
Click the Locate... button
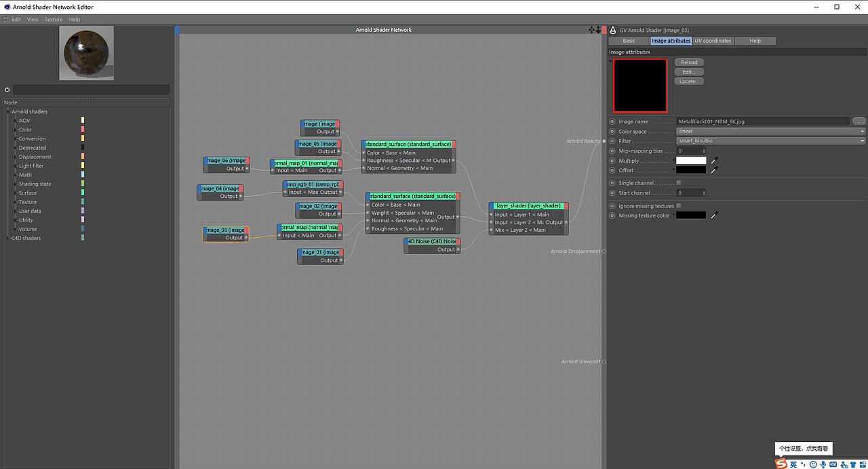click(x=690, y=81)
